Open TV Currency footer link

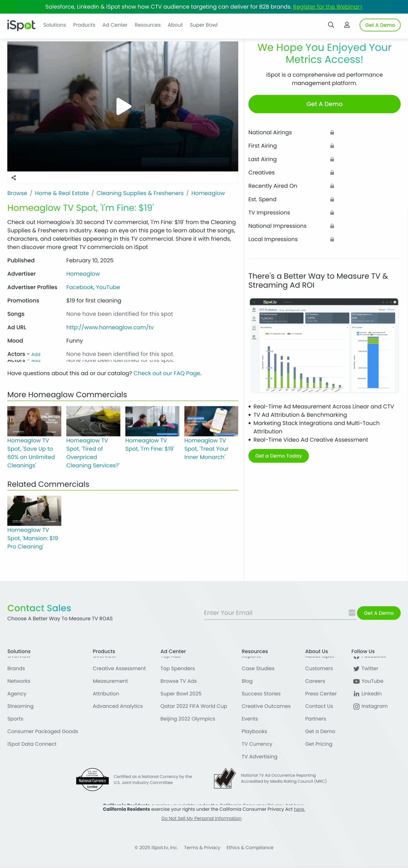tap(257, 744)
